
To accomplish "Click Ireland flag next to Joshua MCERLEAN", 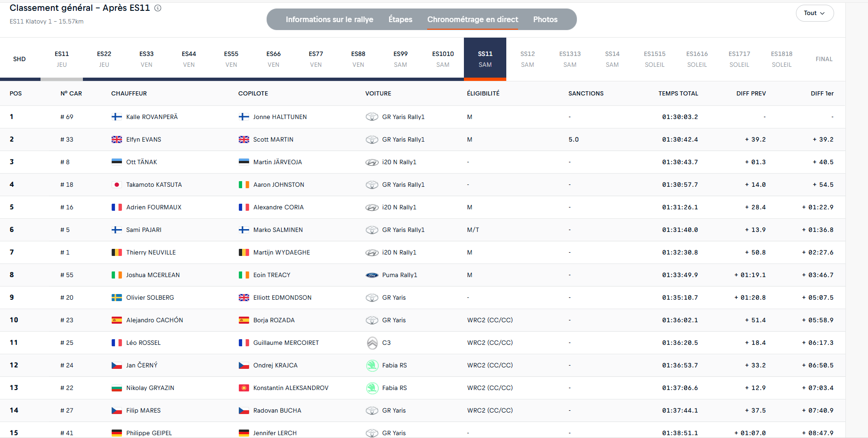I will tap(117, 275).
